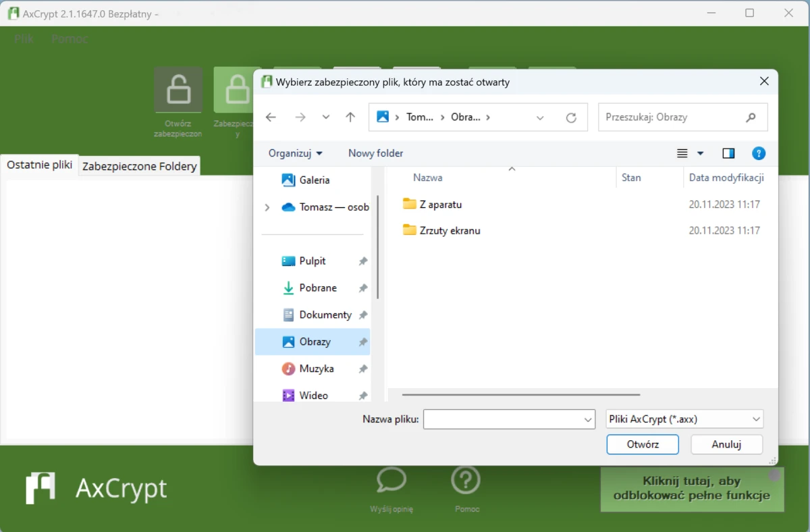The image size is (810, 532).
Task: Toggle pin on Pobrane sidebar entry
Action: (362, 288)
